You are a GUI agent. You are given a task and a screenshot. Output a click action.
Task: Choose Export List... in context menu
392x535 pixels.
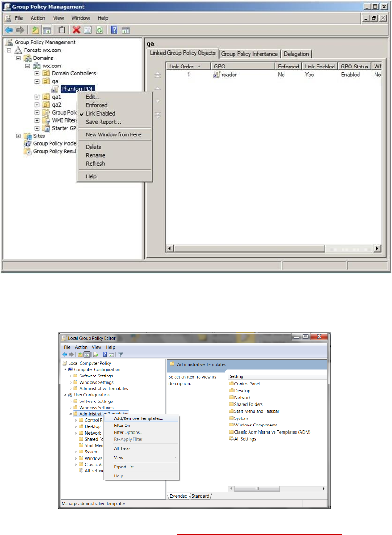click(x=141, y=467)
